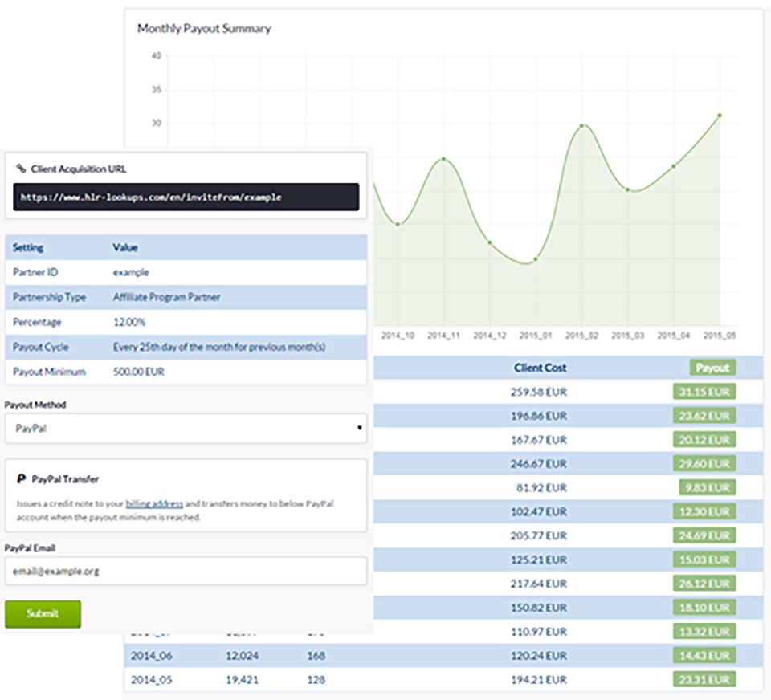
Task: Click the 15.03 EUR payout badge
Action: (x=704, y=560)
